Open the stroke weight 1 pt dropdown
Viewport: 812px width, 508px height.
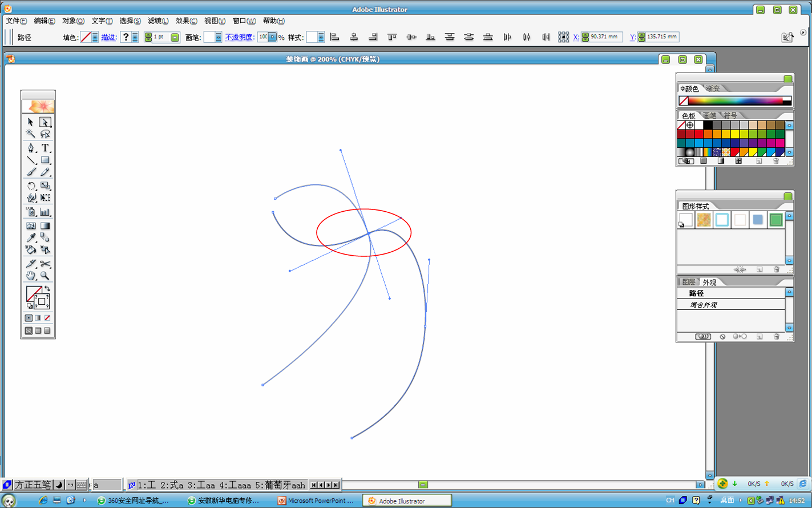click(175, 37)
